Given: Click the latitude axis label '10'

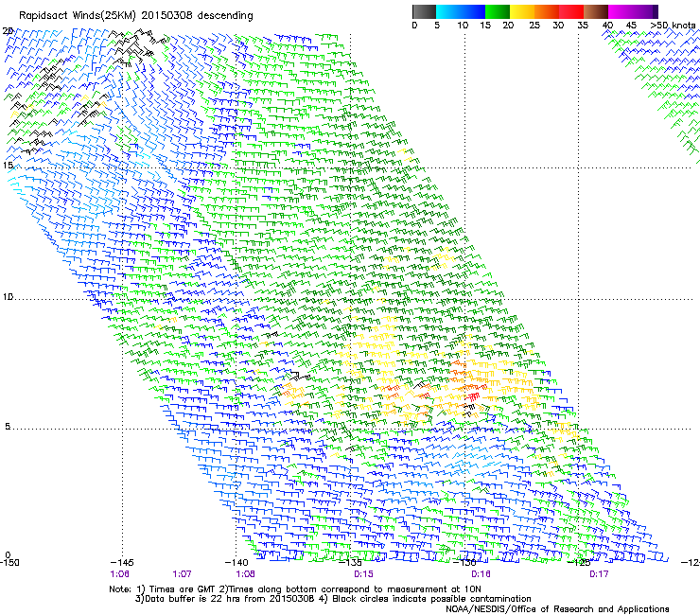Looking at the screenshot, I should (x=8, y=297).
